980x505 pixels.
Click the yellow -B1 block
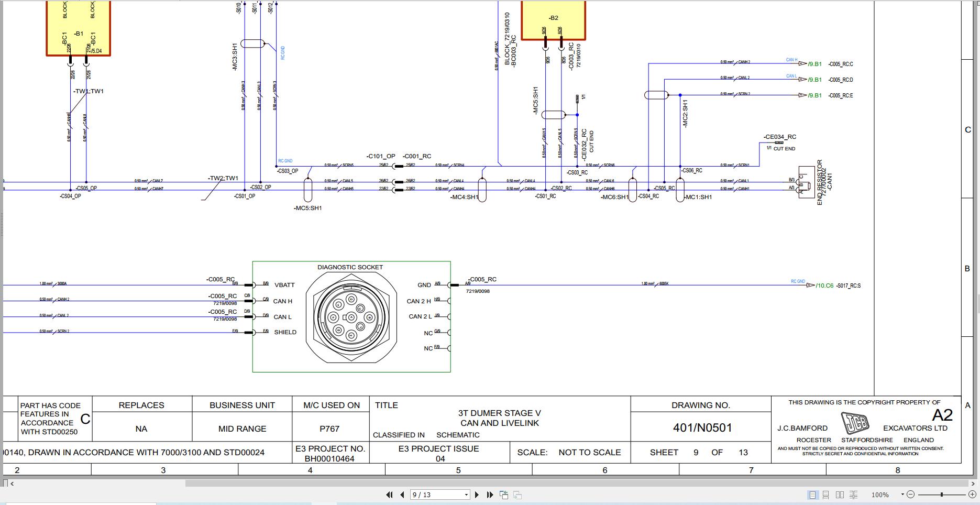pos(79,27)
